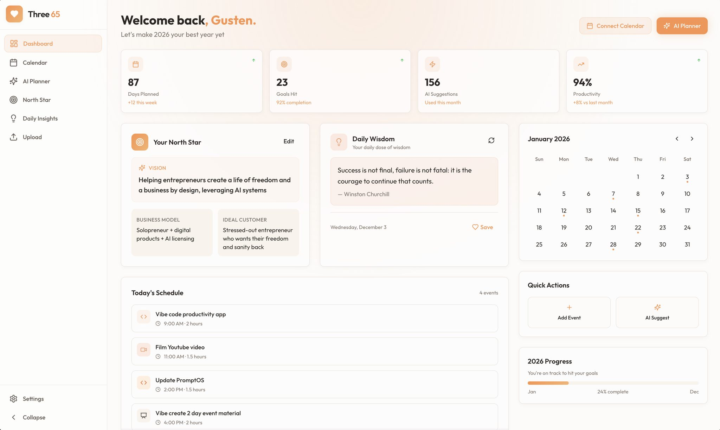This screenshot has height=430, width=720.
Task: Click the Daily Wisdom lightbulb icon
Action: click(339, 142)
